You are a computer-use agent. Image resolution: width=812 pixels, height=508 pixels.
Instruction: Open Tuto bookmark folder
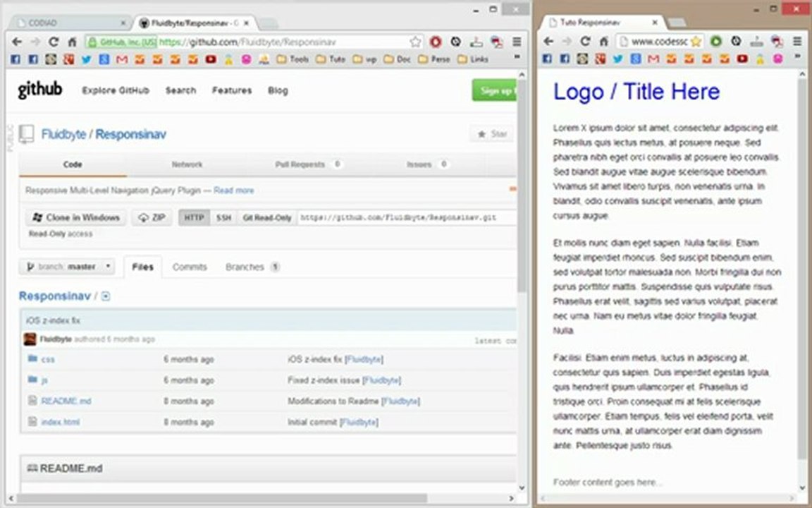point(331,59)
